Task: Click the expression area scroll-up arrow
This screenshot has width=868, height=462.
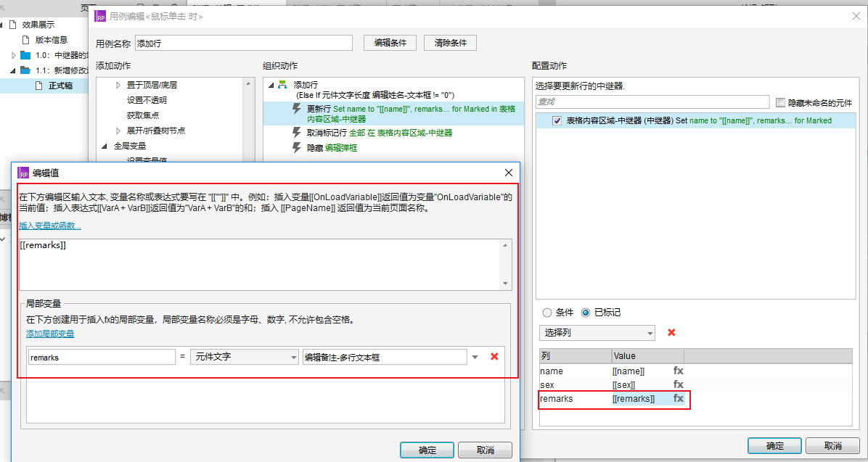Action: (505, 245)
